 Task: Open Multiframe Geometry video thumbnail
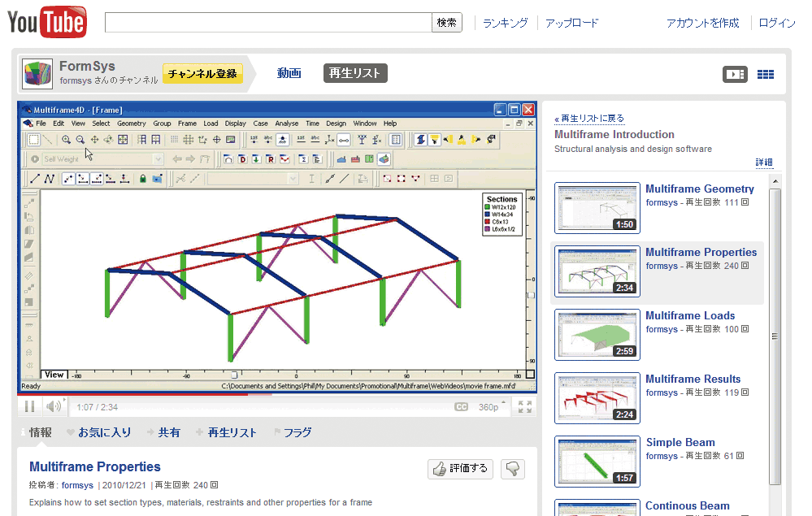point(597,208)
